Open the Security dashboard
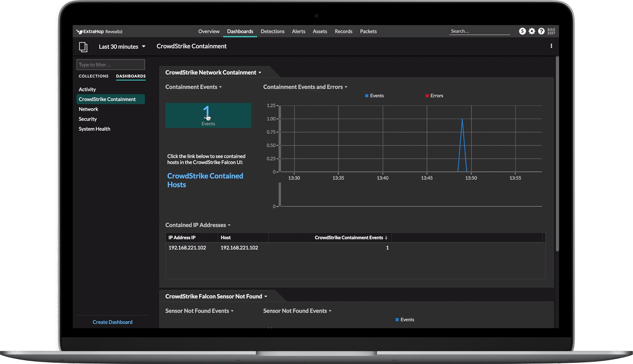Viewport: 633px width, 364px height. [x=88, y=119]
